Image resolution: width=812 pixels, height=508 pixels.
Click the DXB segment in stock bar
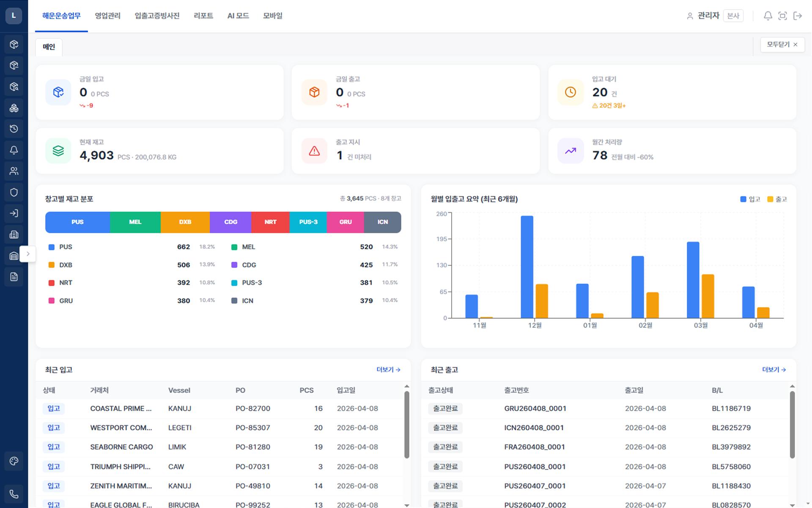(x=185, y=222)
